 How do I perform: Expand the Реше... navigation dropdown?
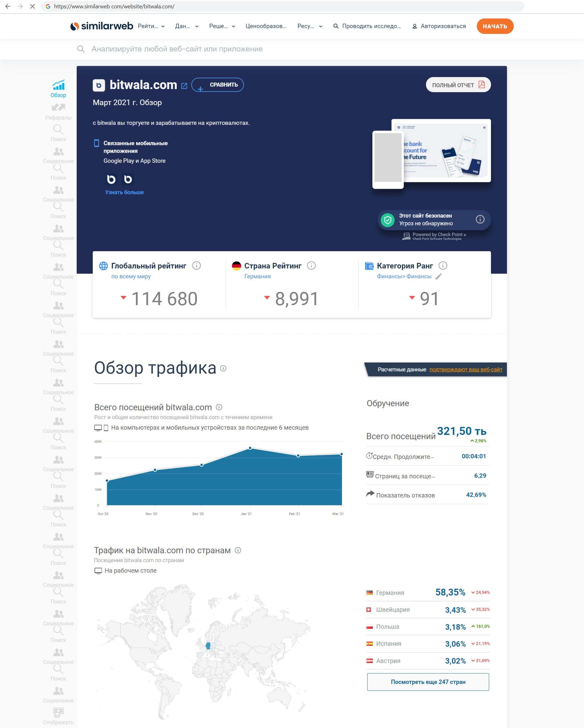tap(222, 26)
